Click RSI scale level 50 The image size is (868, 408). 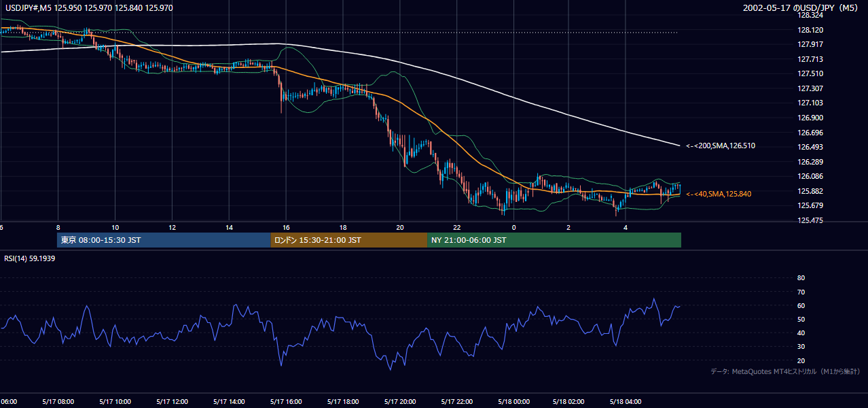click(x=801, y=319)
